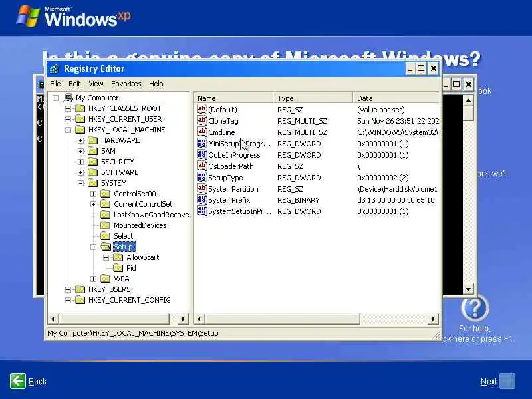
Task: Click the Name column header
Action: click(234, 98)
